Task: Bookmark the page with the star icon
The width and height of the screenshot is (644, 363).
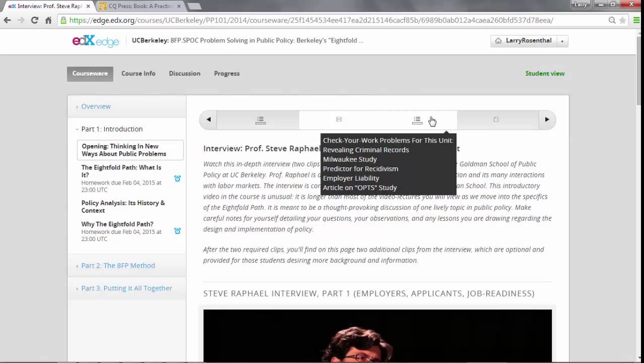Action: click(x=622, y=20)
